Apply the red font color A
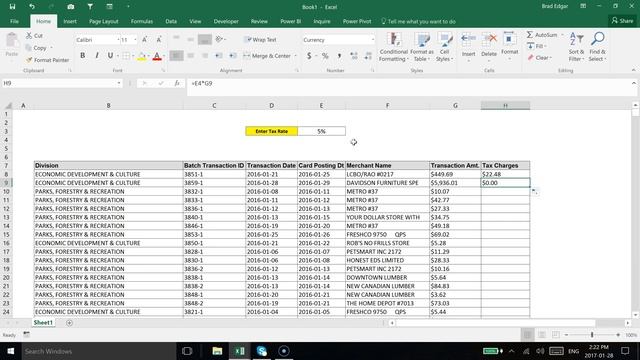 [157, 56]
